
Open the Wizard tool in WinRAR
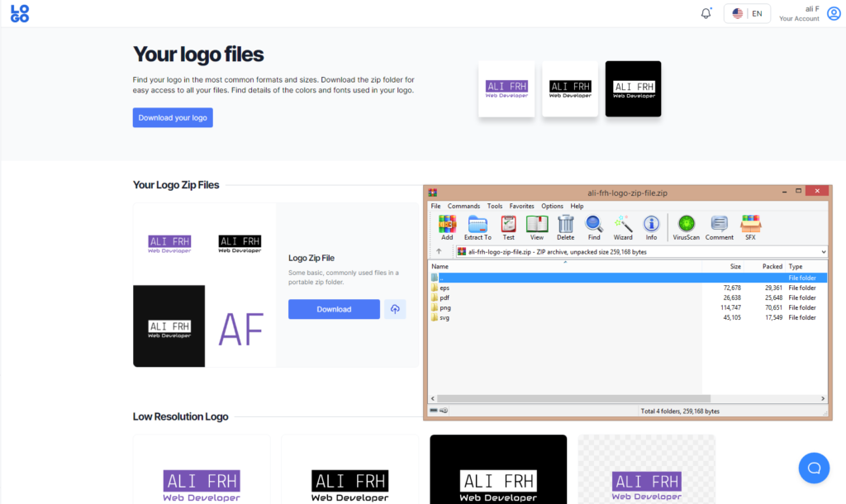623,227
